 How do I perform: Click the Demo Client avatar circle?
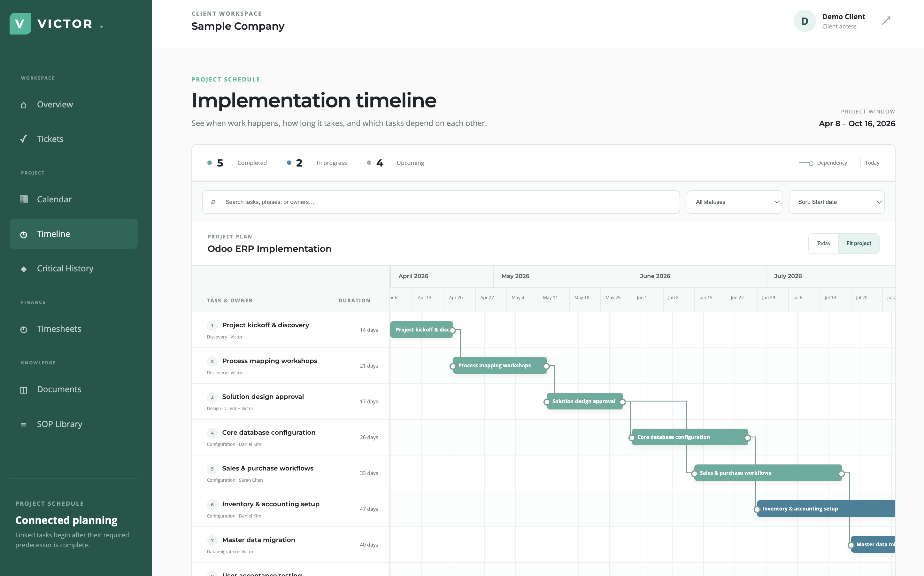coord(804,21)
